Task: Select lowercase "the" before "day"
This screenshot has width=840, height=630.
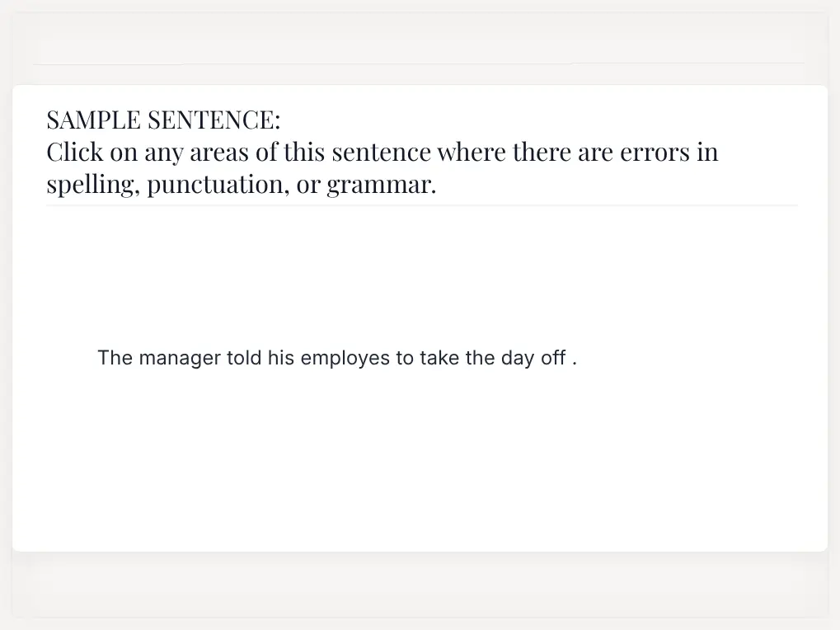Action: coord(480,357)
